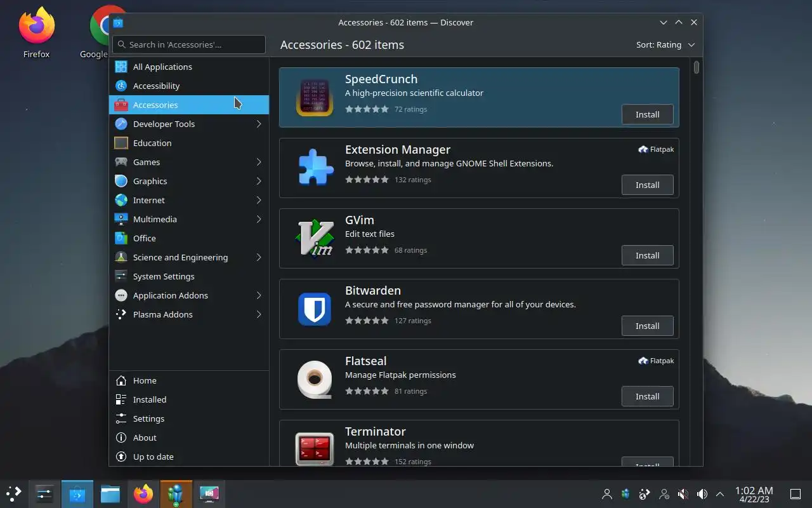812x508 pixels.
Task: Open the About page
Action: (189, 438)
